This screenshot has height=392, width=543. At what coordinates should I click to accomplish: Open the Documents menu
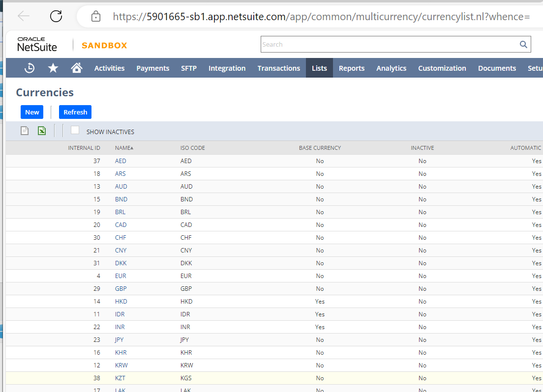point(497,68)
